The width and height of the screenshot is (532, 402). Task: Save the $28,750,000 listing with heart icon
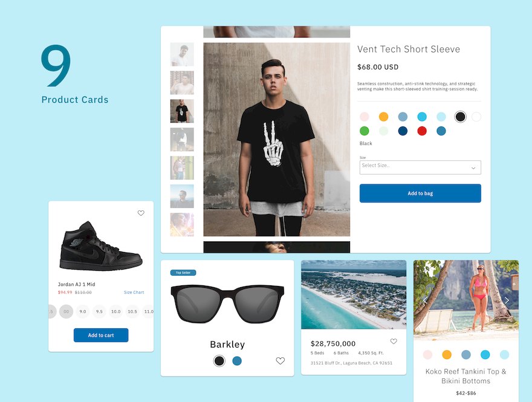394,342
